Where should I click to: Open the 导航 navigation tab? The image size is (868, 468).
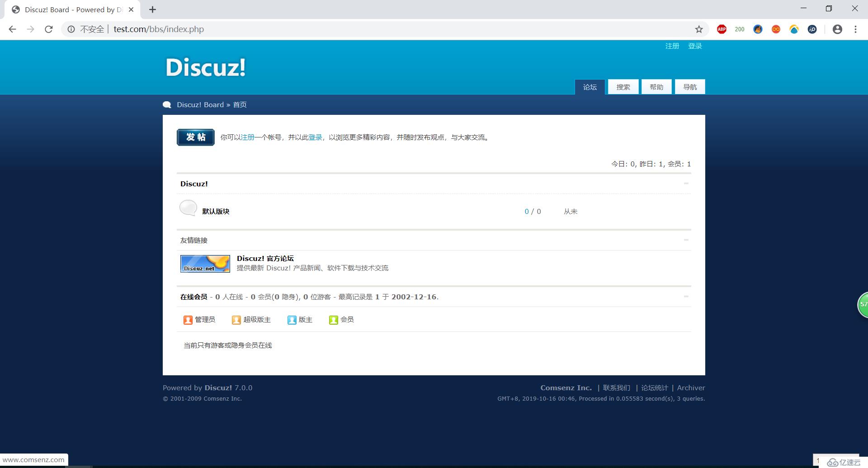(x=690, y=87)
